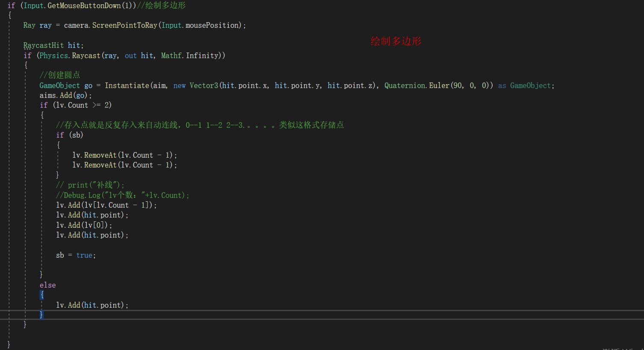The height and width of the screenshot is (350, 644).
Task: Click "Quaternion.Euler(90, 0, 0)" expression
Action: pos(439,85)
